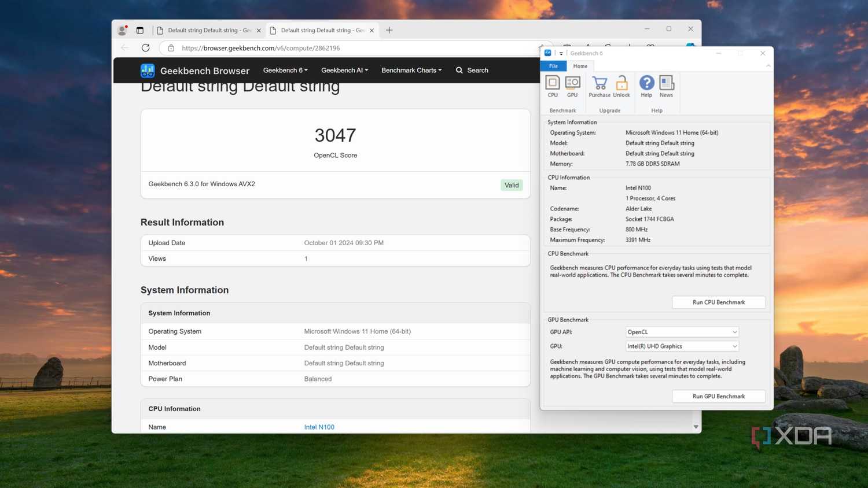Click the 3047 OpenCL score value

335,135
